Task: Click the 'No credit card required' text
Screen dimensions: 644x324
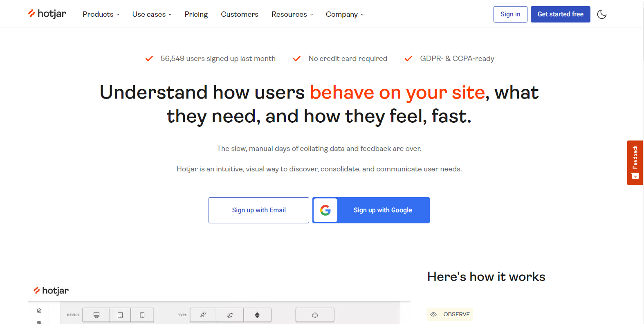Action: [348, 59]
